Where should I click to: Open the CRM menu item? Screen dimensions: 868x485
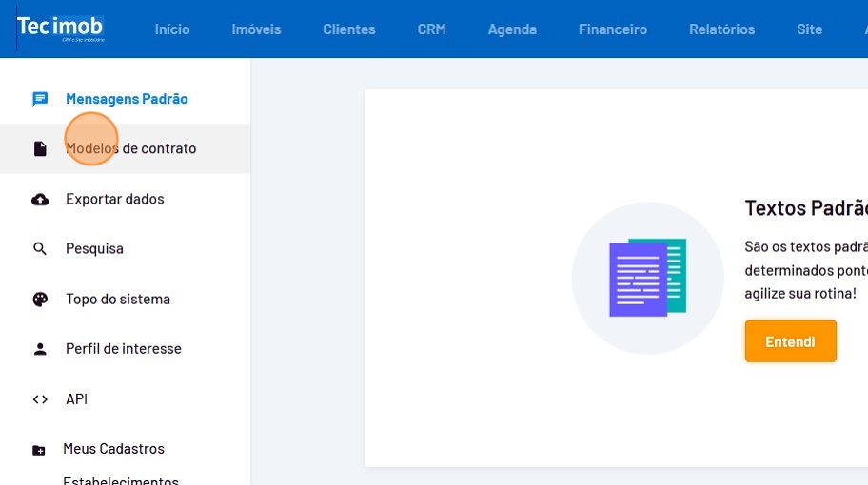431,29
